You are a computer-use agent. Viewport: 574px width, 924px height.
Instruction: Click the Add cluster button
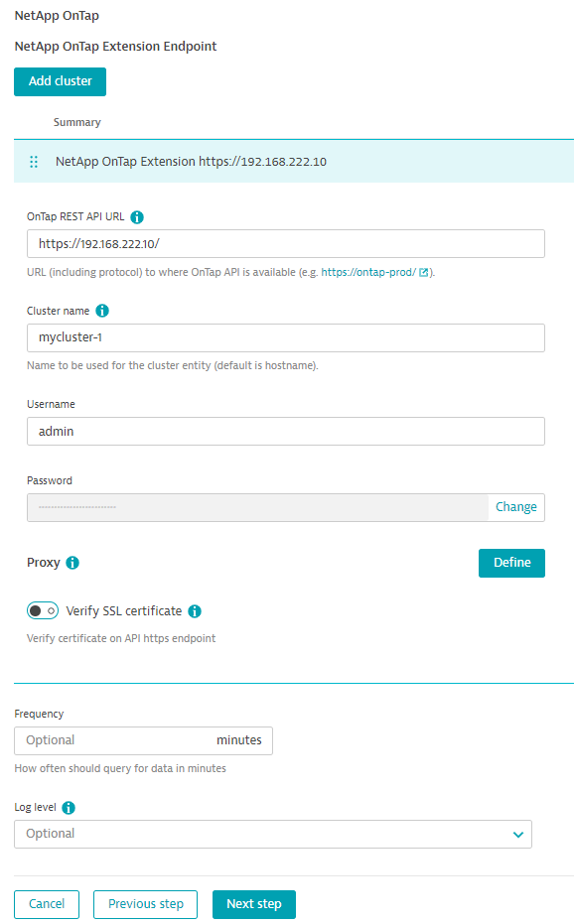(x=60, y=81)
